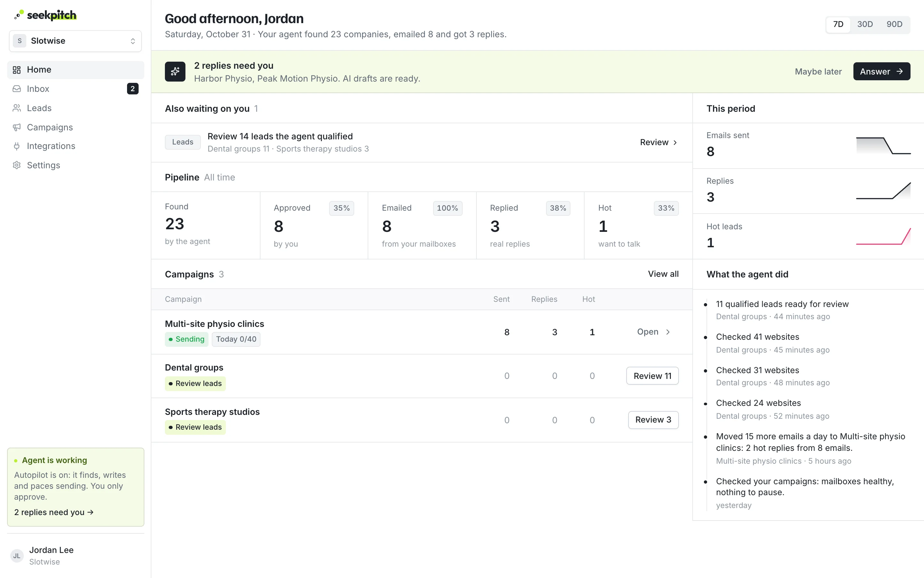
Task: Click the Approved 35% badge
Action: point(341,208)
